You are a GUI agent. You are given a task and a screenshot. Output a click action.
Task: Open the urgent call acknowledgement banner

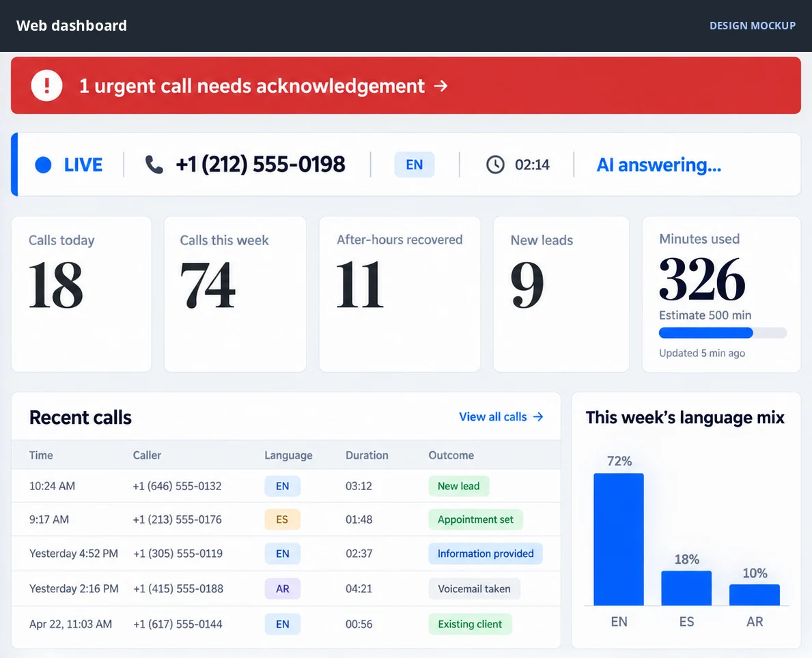click(406, 85)
